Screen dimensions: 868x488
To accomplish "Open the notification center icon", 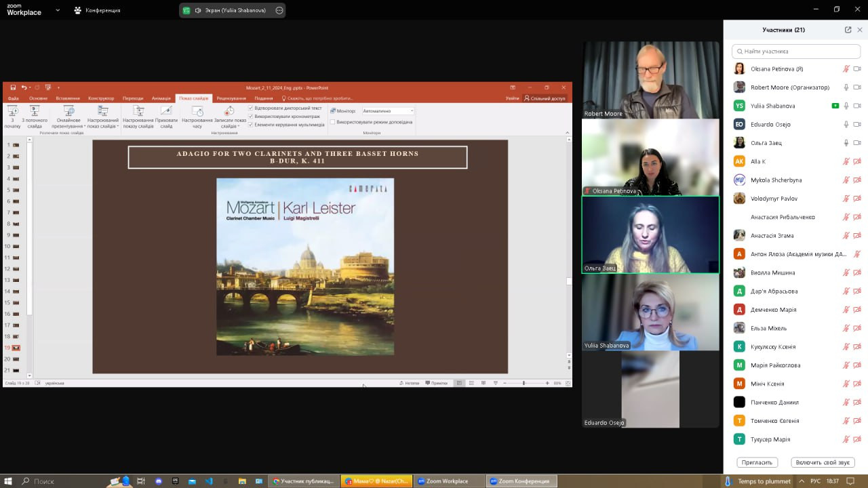I will (850, 481).
